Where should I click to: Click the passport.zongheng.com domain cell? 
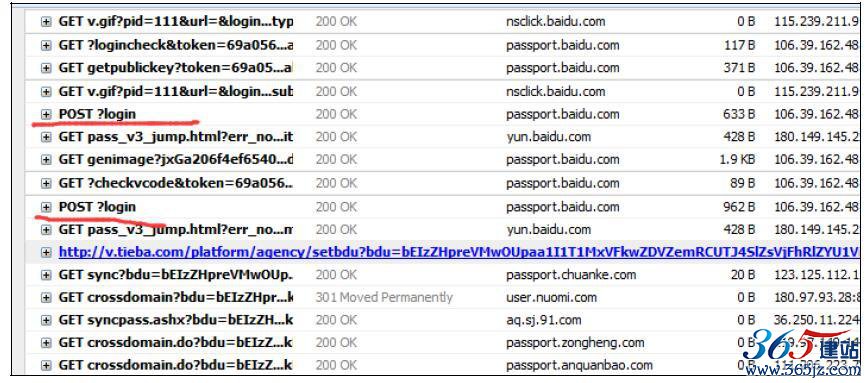[575, 343]
